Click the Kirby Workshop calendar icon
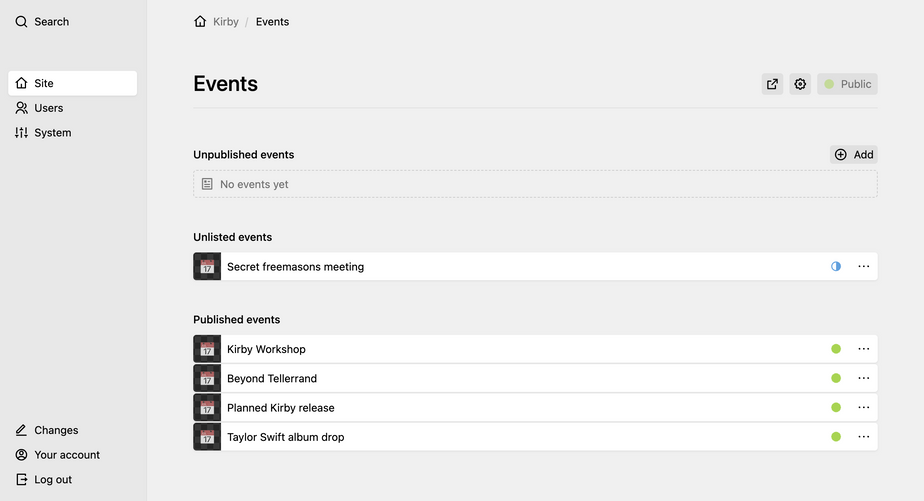Image resolution: width=924 pixels, height=501 pixels. [207, 349]
